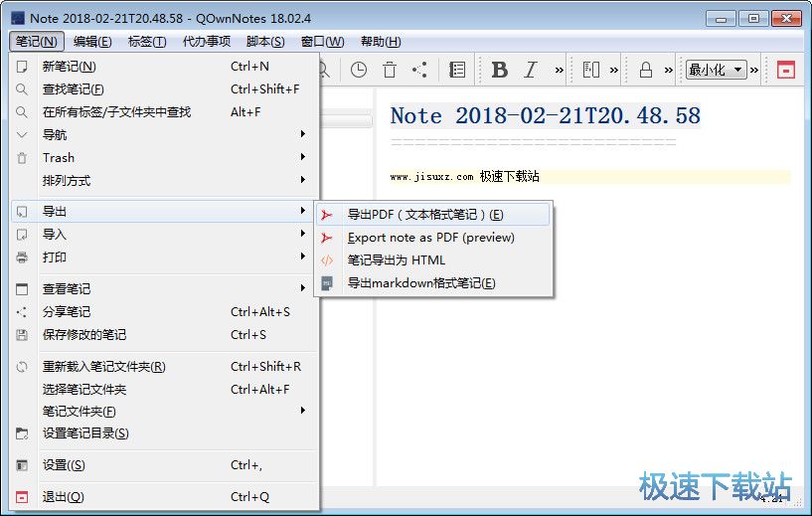Expand the 导航 submenu
Screen dimensions: 812x516
click(163, 134)
